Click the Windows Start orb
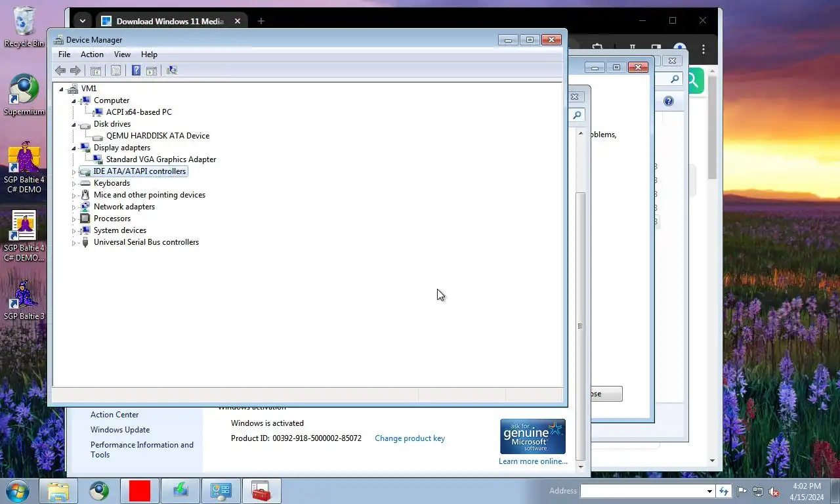This screenshot has width=840, height=504. point(18,491)
